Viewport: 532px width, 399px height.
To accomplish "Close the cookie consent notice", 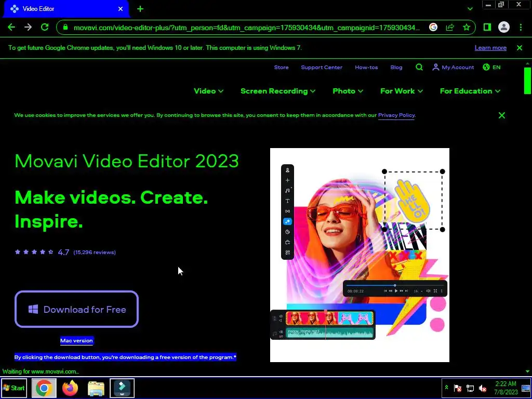I will coord(502,115).
